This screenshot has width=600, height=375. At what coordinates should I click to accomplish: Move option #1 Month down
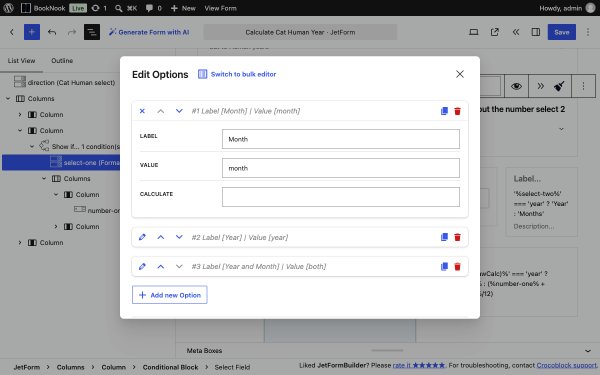click(x=179, y=111)
